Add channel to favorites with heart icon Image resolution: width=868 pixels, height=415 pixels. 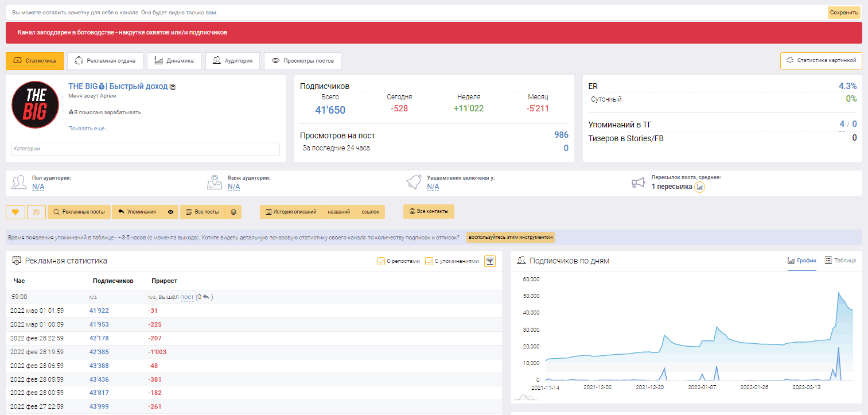[15, 212]
